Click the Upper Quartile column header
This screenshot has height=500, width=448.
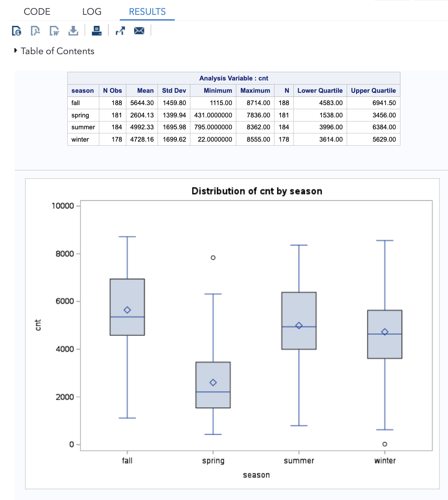point(373,91)
